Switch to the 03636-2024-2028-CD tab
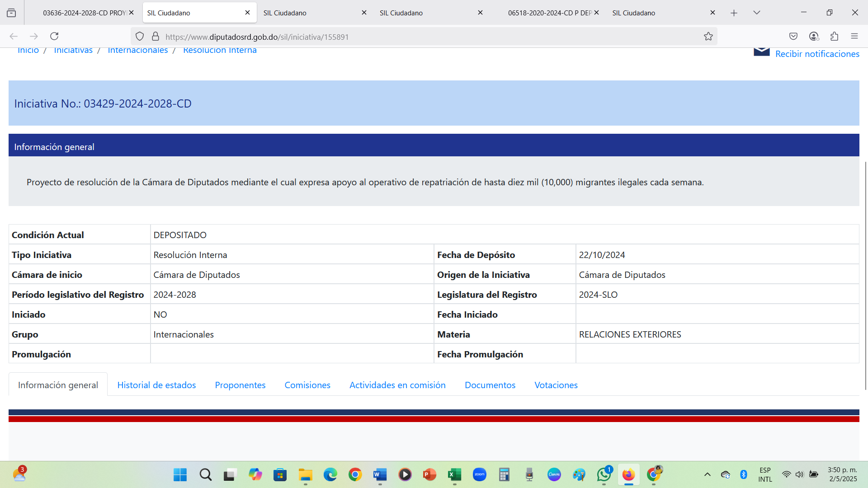Screen dimensions: 868x488 (x=85, y=13)
